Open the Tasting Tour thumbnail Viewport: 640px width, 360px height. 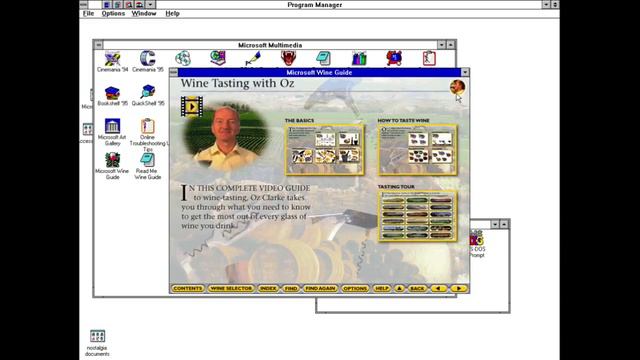click(x=417, y=216)
